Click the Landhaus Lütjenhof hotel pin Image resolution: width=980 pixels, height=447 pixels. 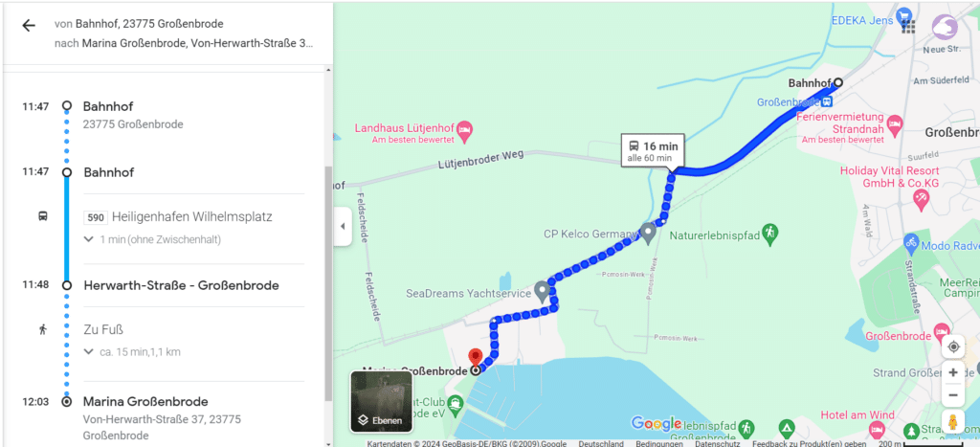[x=464, y=130]
